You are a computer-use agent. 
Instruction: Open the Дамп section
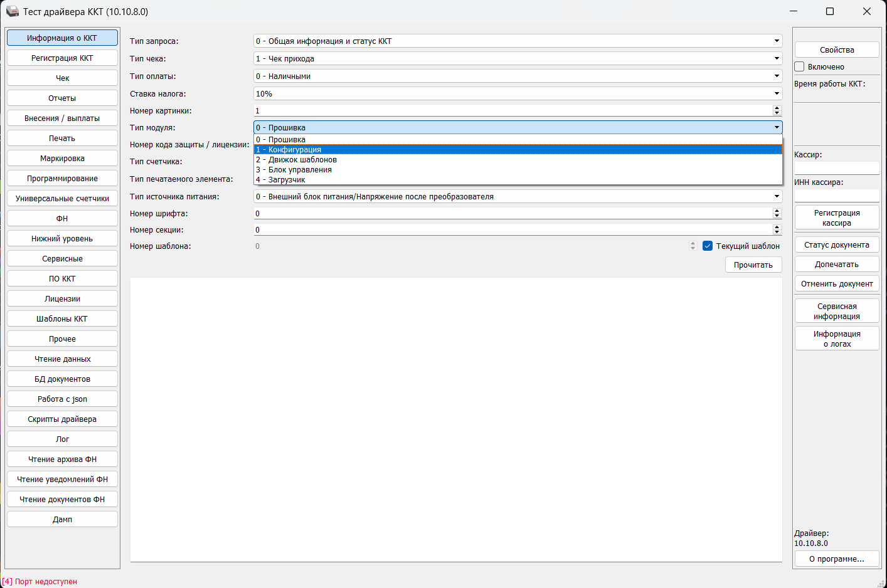(x=62, y=519)
